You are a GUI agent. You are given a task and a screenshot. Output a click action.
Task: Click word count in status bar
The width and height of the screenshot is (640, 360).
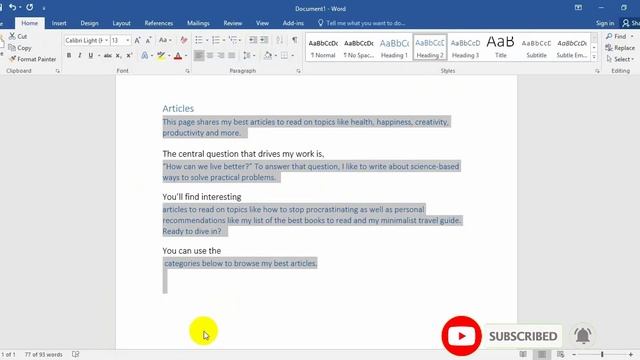pos(44,354)
